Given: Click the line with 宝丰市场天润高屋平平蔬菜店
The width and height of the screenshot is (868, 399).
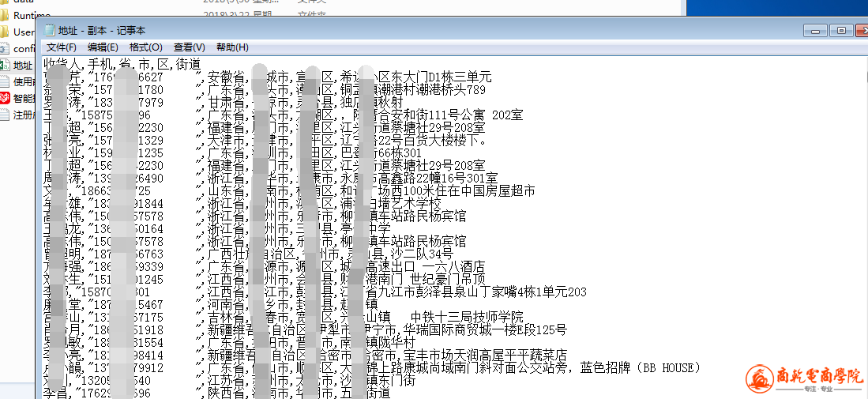Looking at the screenshot, I should click(305, 356).
